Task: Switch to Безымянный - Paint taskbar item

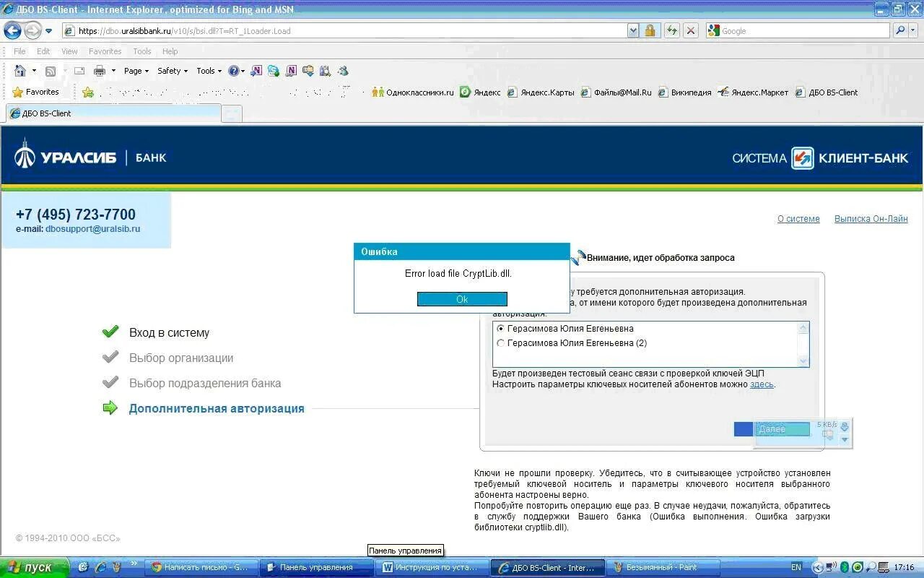Action: pos(662,567)
